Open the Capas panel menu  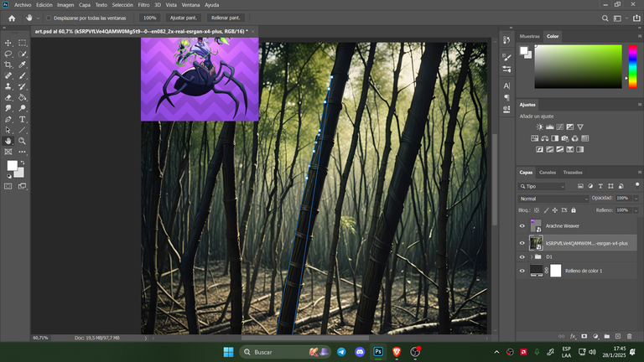click(640, 172)
